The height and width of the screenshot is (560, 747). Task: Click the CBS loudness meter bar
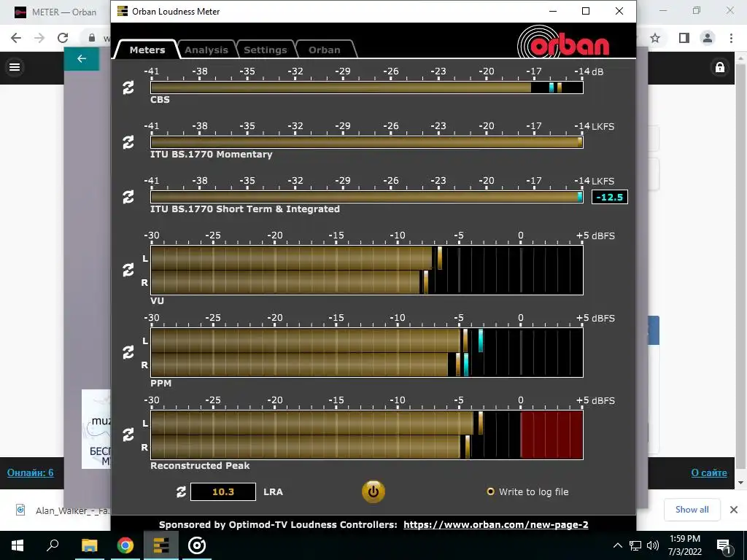tap(367, 87)
